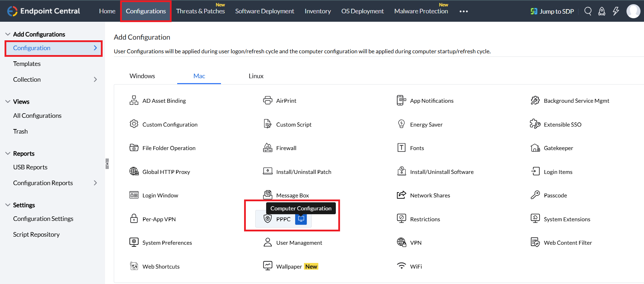Click the AD Asset Binding icon
Image resolution: width=644 pixels, height=284 pixels.
point(134,101)
